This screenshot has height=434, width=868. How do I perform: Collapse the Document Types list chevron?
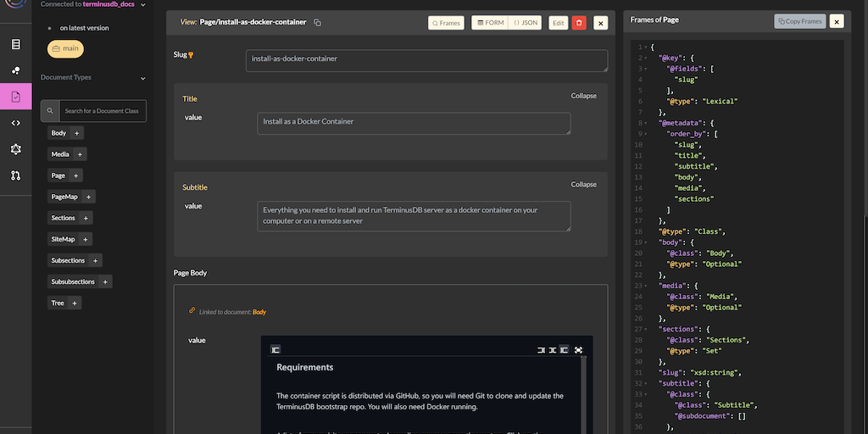coord(142,78)
